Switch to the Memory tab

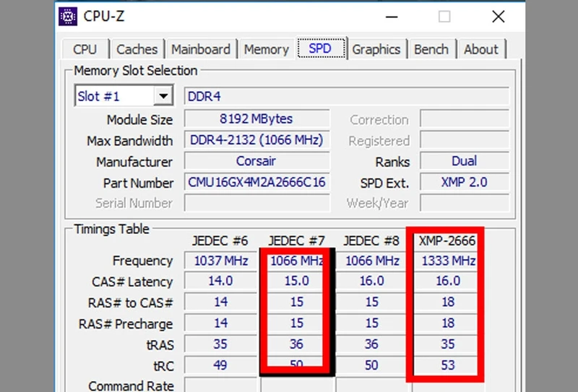coord(267,49)
